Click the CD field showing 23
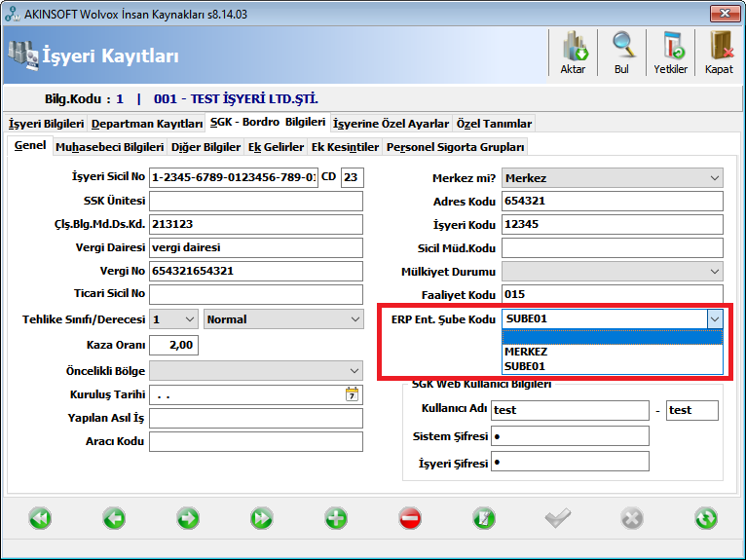This screenshot has width=746, height=560. [353, 177]
